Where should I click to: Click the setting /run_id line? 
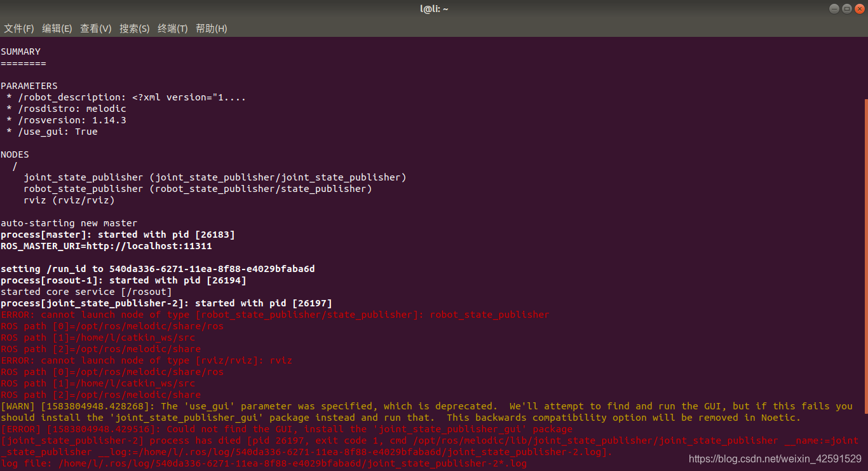tap(158, 269)
